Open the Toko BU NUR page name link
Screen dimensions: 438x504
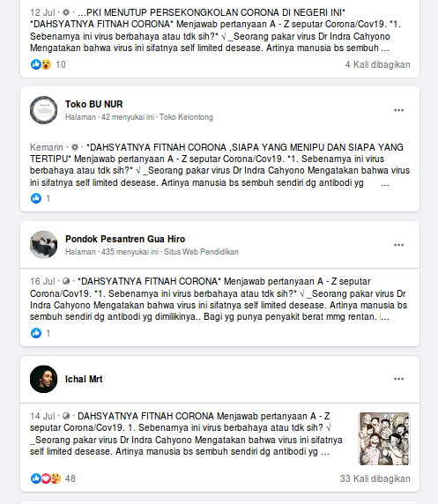click(x=94, y=104)
